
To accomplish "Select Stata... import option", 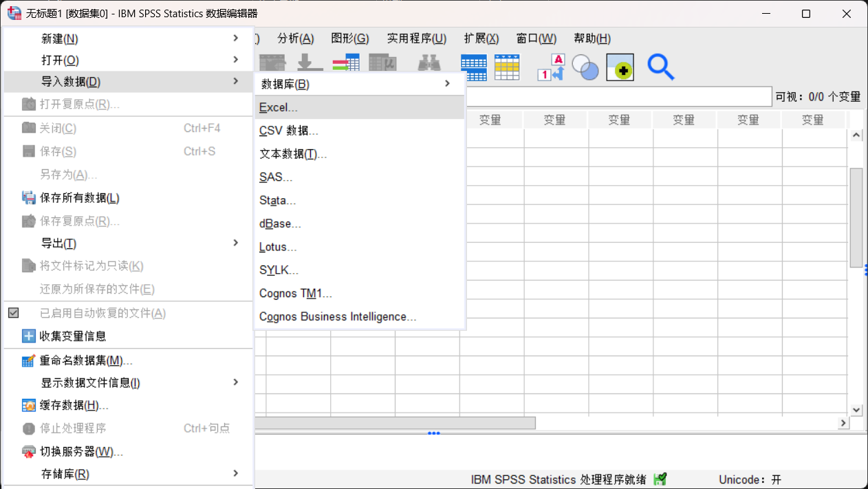I will coord(360,201).
